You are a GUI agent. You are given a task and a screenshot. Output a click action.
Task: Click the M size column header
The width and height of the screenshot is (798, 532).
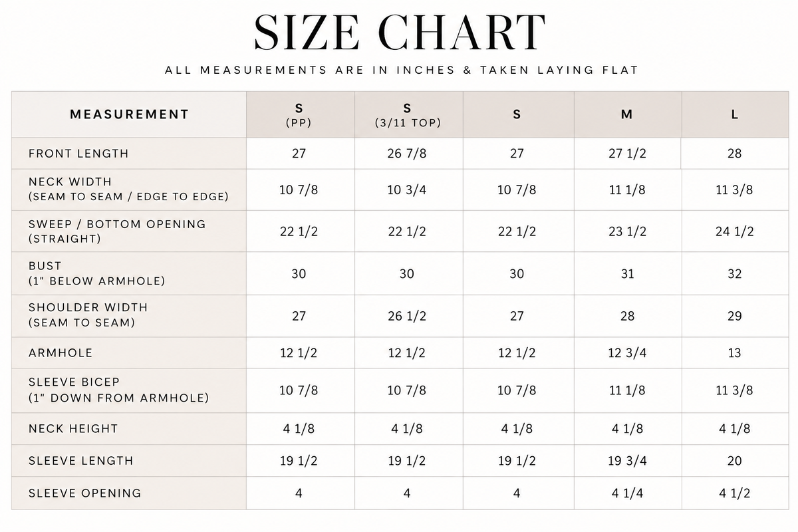pos(626,114)
